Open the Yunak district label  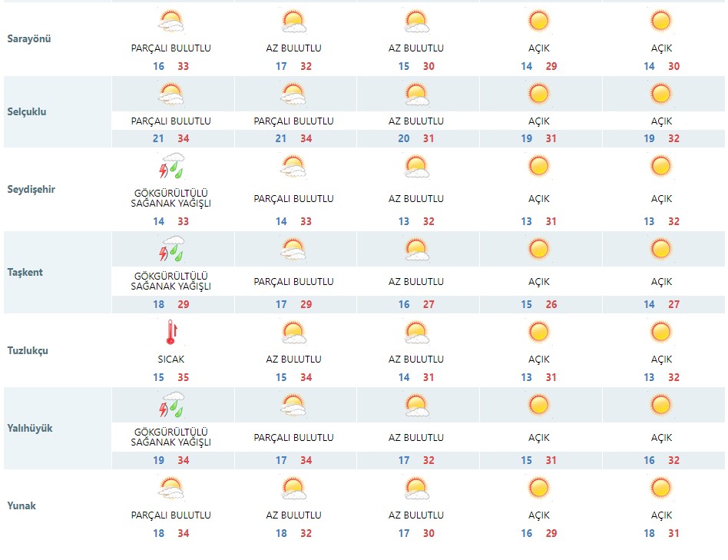click(22, 506)
